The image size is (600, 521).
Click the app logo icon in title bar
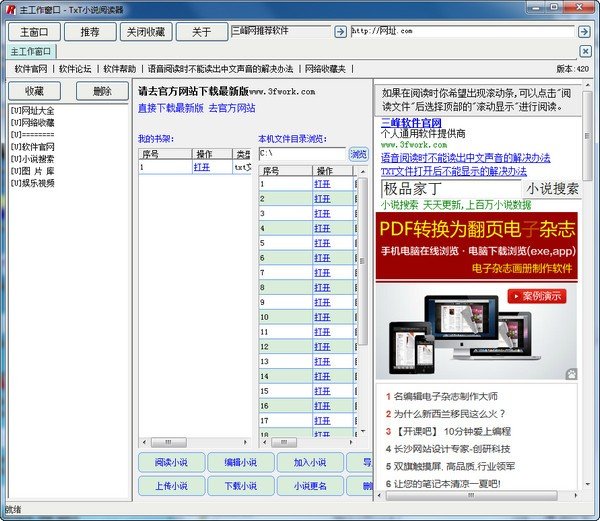[x=11, y=9]
